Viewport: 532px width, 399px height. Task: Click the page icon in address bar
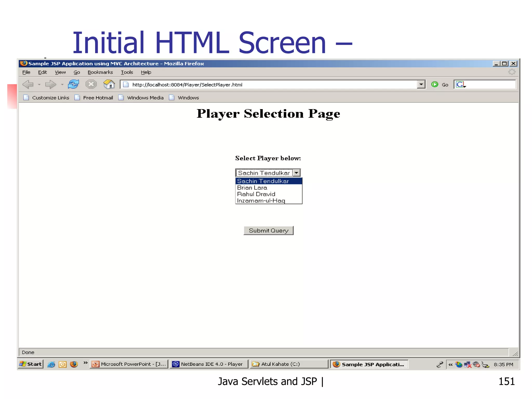tap(126, 84)
